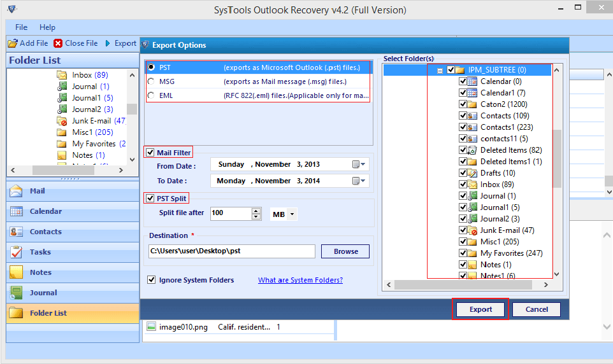This screenshot has width=613, height=364.
Task: Open the MB size unit dropdown
Action: (x=284, y=214)
